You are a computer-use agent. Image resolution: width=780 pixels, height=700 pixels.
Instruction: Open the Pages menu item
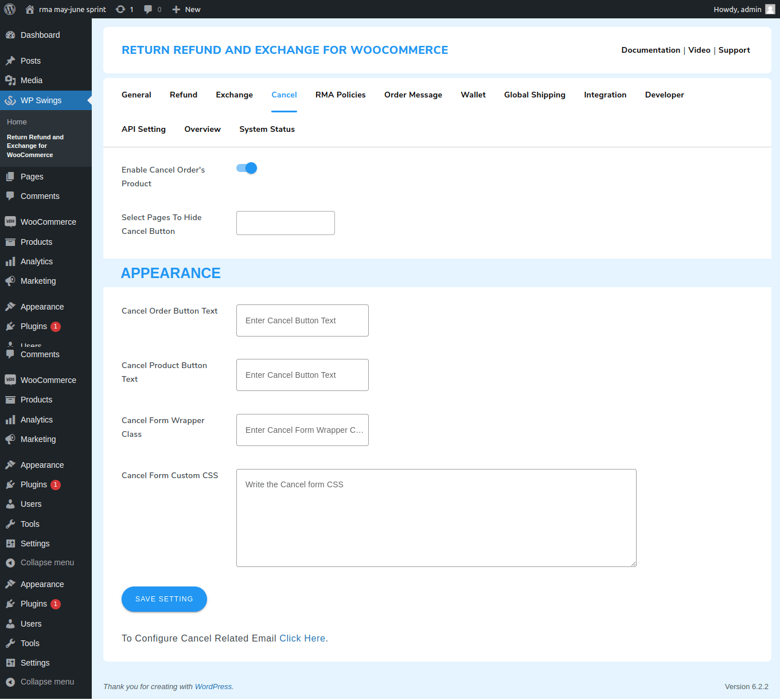pyautogui.click(x=46, y=177)
